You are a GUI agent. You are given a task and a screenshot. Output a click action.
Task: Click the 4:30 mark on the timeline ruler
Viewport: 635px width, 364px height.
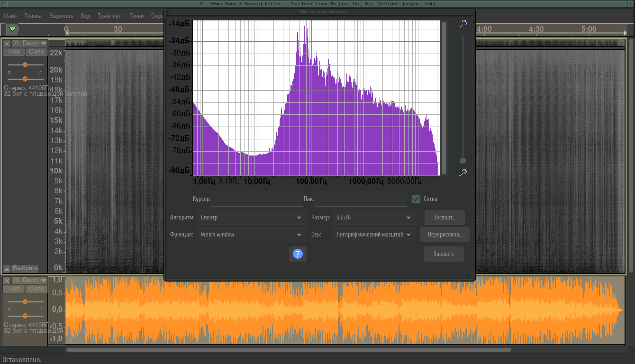point(536,29)
